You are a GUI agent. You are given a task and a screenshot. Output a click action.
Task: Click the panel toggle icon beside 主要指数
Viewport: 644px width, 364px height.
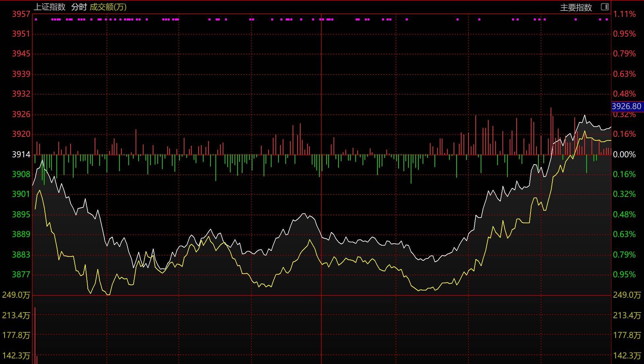(x=605, y=7)
